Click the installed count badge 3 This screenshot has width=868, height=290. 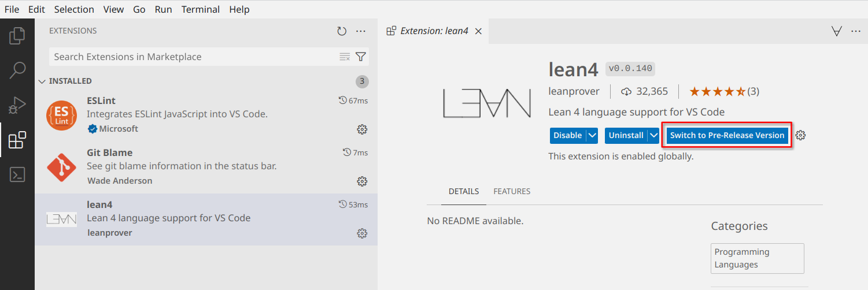(x=362, y=81)
